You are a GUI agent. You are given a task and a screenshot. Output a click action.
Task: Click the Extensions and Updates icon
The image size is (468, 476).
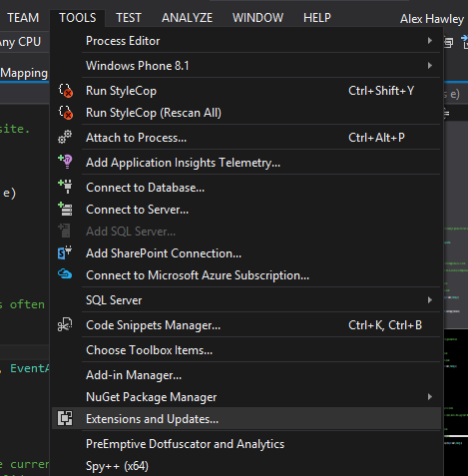click(65, 418)
